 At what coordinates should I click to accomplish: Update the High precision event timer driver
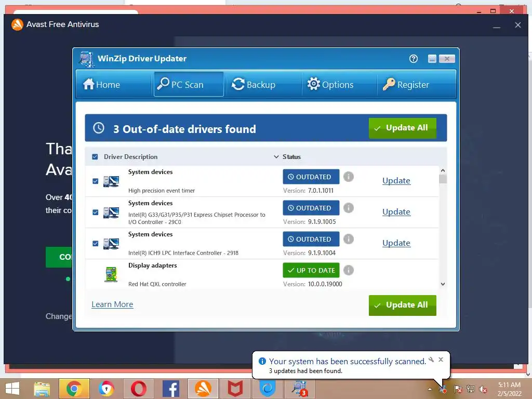(396, 180)
